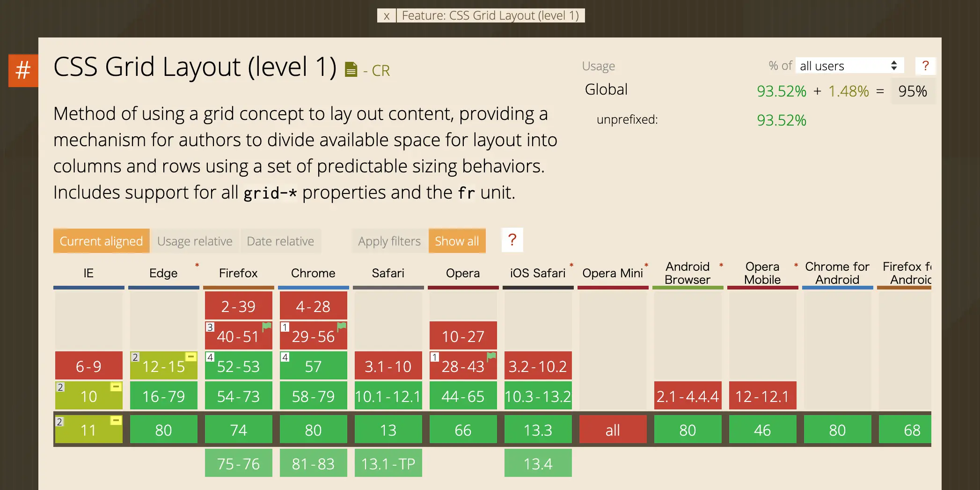980x490 pixels.
Task: Open the usage help question mark
Action: (x=925, y=66)
